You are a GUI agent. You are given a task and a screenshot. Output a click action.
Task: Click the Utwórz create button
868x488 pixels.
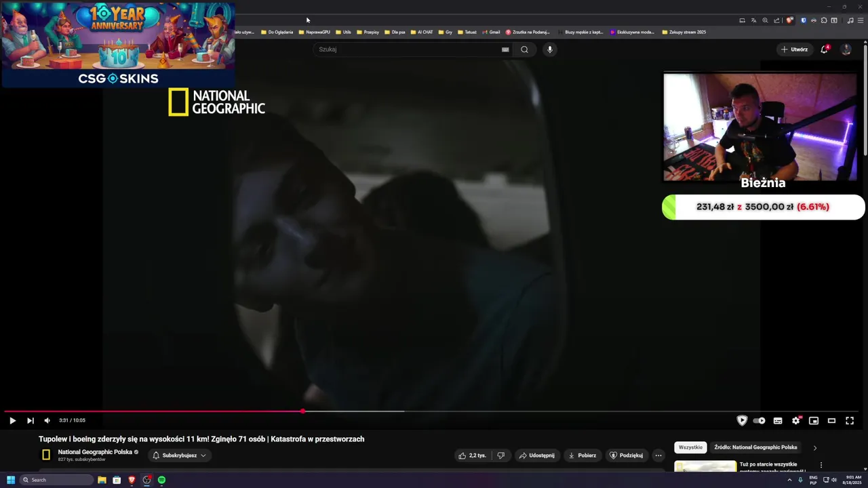(x=794, y=49)
